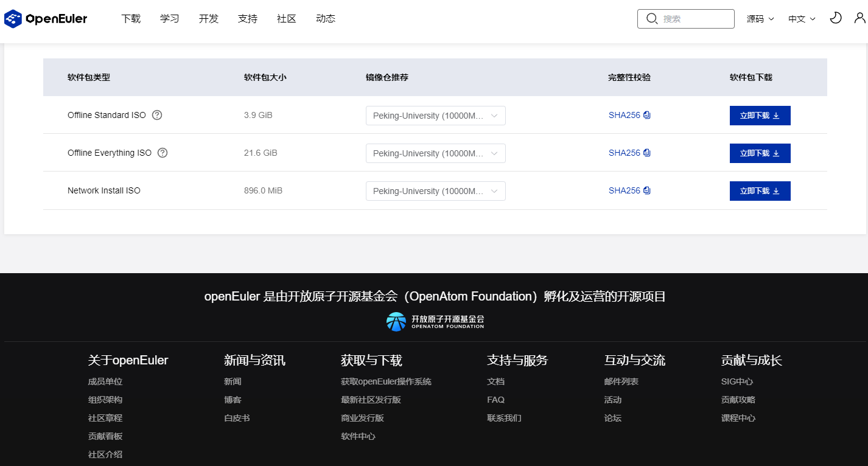Open the user account icon
Viewport: 868px width, 466px height.
click(859, 18)
